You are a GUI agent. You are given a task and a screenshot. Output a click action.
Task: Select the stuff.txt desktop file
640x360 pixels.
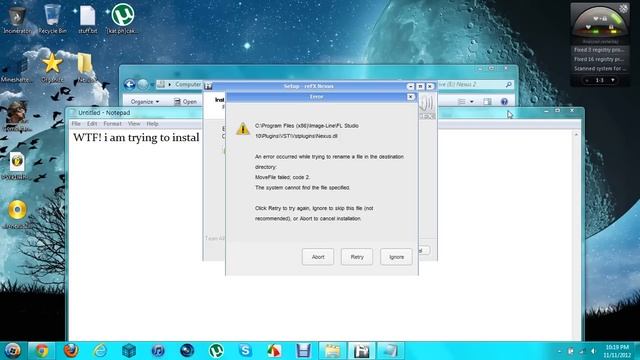pos(87,19)
